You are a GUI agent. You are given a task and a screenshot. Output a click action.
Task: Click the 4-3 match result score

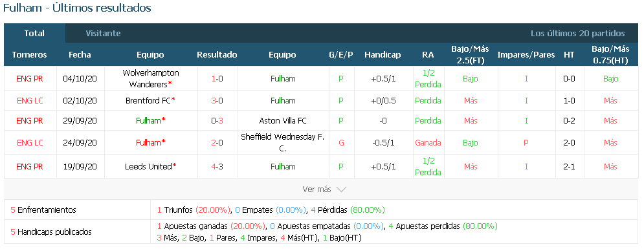point(217,167)
